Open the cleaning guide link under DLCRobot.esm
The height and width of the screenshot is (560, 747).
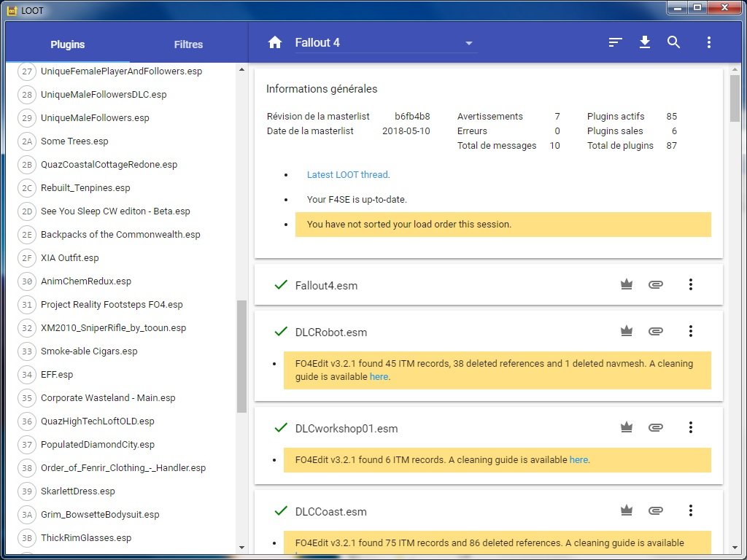[379, 377]
